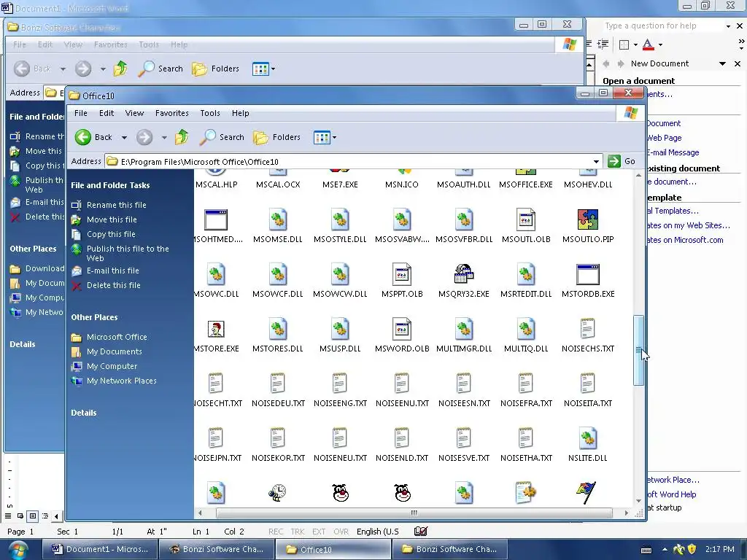Switch to Document1 Word taskbar button
This screenshot has height=560, width=747.
coord(99,549)
